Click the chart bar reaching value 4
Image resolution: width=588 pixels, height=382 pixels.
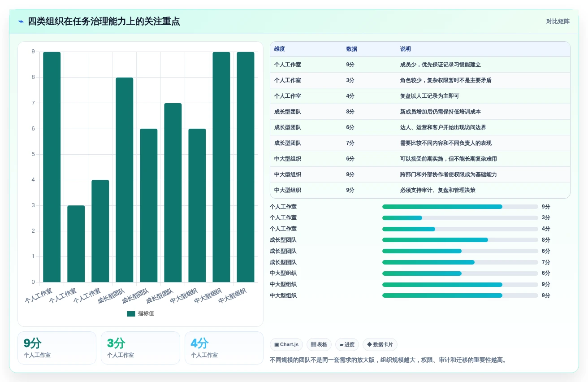100,231
